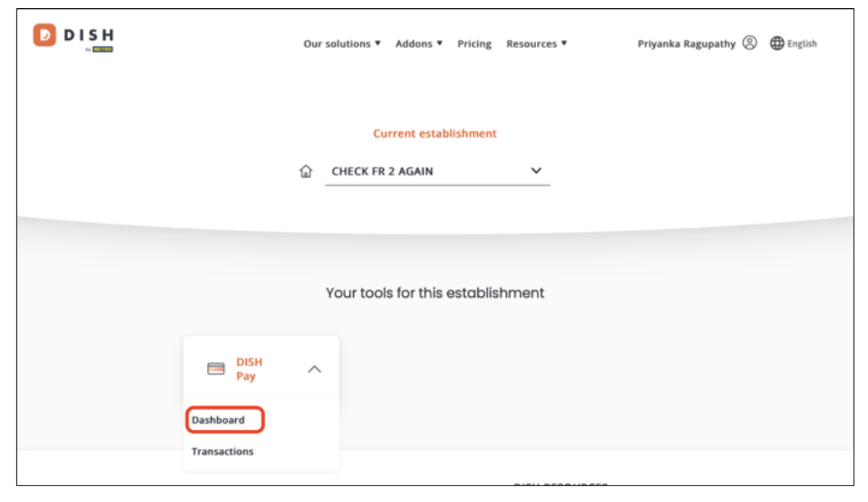Click the DISH wordmark text logo

[x=89, y=35]
